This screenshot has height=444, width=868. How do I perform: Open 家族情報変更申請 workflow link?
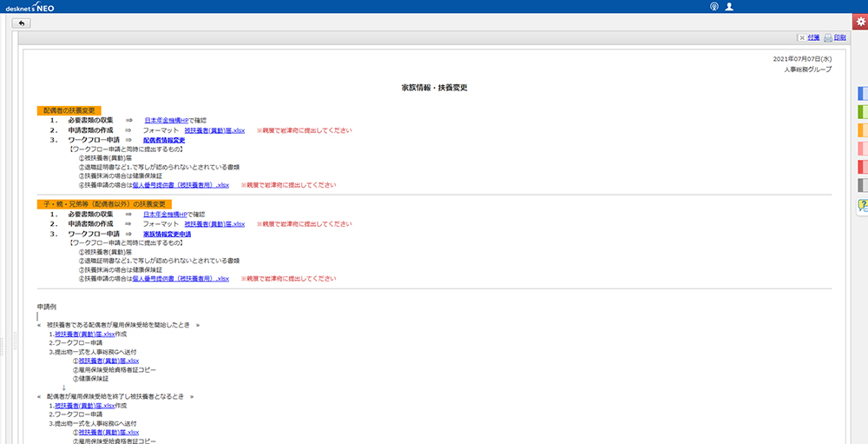(x=167, y=234)
